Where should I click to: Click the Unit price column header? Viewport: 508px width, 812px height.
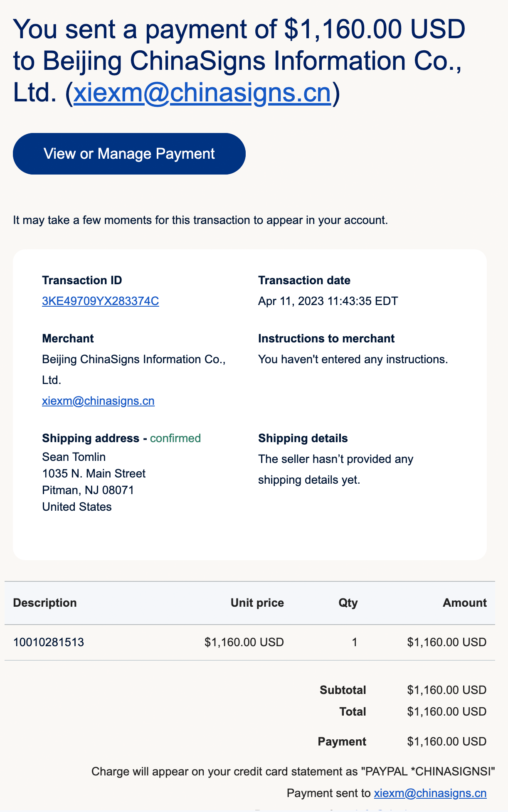tap(257, 603)
